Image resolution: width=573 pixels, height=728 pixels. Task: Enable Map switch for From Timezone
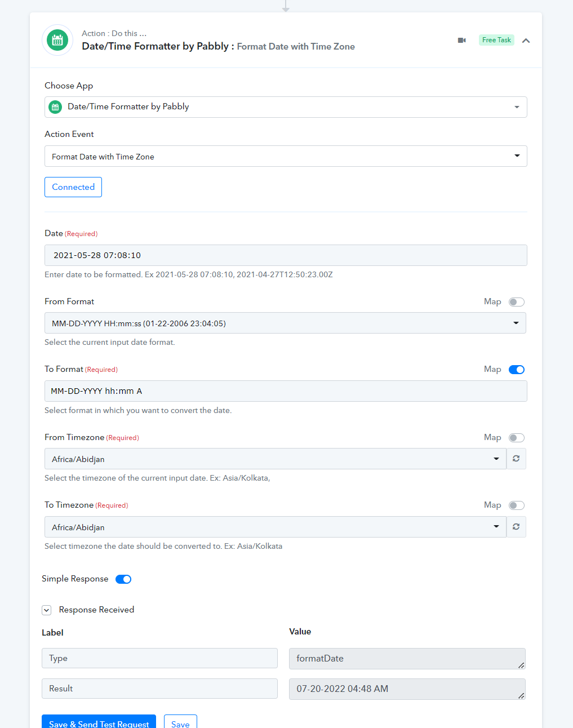point(517,438)
